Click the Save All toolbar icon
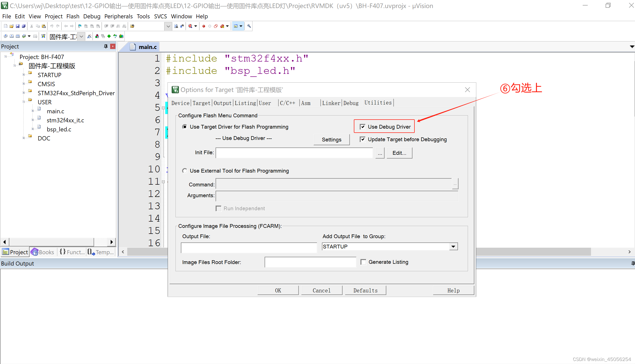The height and width of the screenshot is (364, 635). coord(24,26)
